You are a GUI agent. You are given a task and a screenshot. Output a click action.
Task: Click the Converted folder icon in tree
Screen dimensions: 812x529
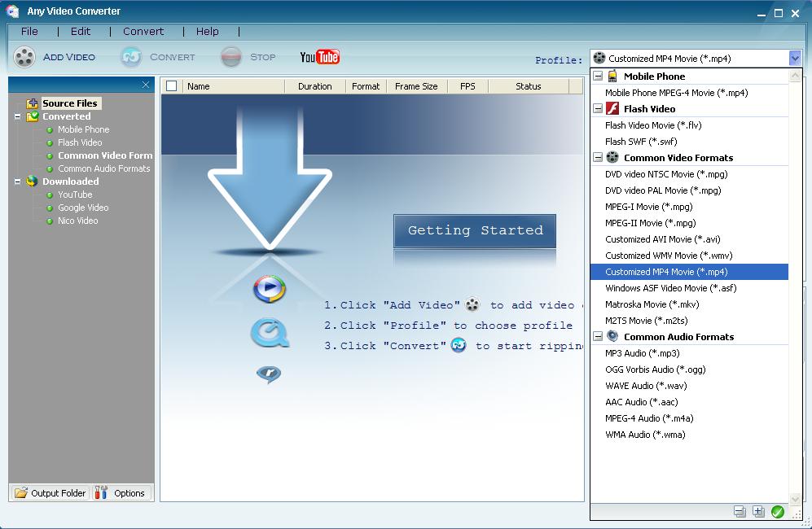coord(32,116)
